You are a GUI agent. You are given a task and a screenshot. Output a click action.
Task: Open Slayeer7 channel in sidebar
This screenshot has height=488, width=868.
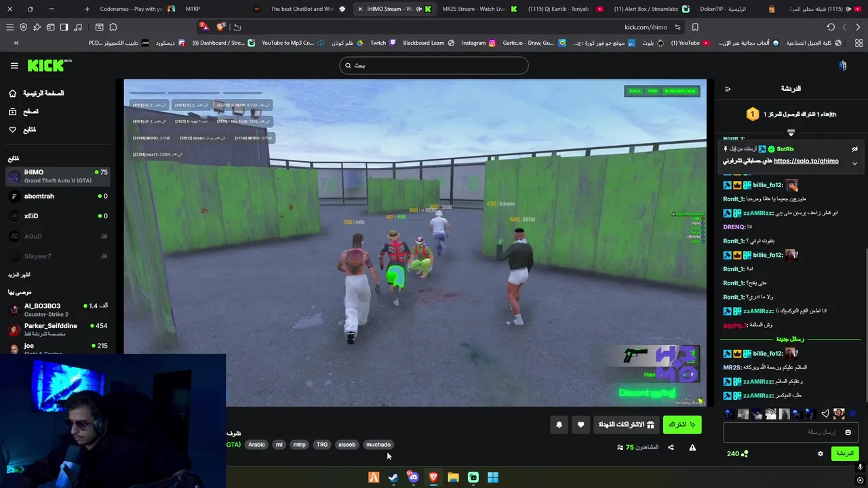point(58,256)
